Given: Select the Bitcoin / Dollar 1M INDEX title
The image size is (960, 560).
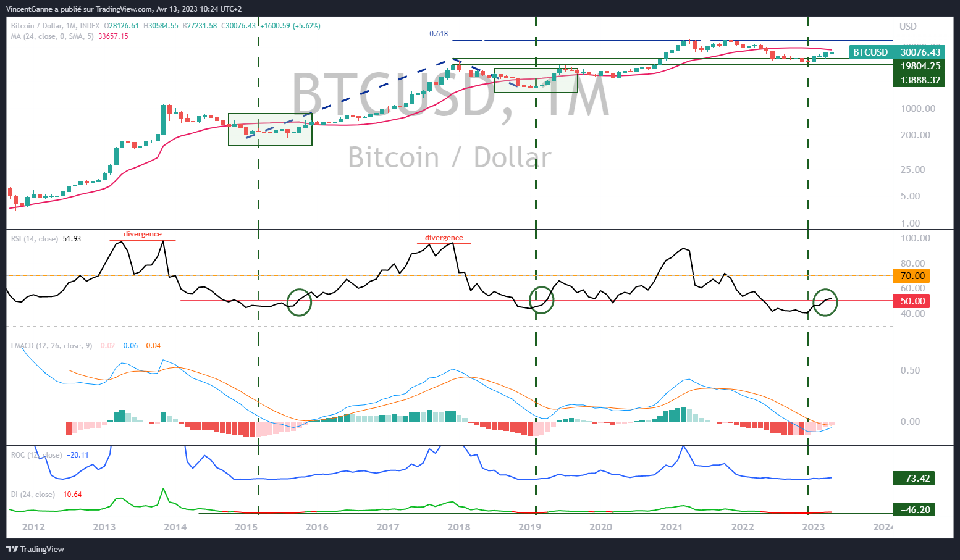Looking at the screenshot, I should [x=55, y=26].
